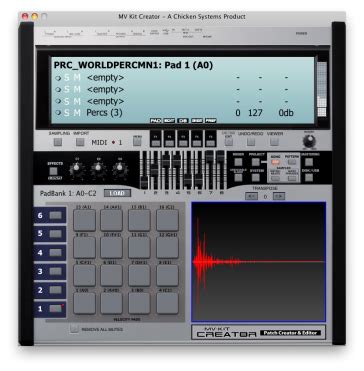Screen dimensions: 364x371
Task: Open the VIEWER button
Action: [274, 142]
